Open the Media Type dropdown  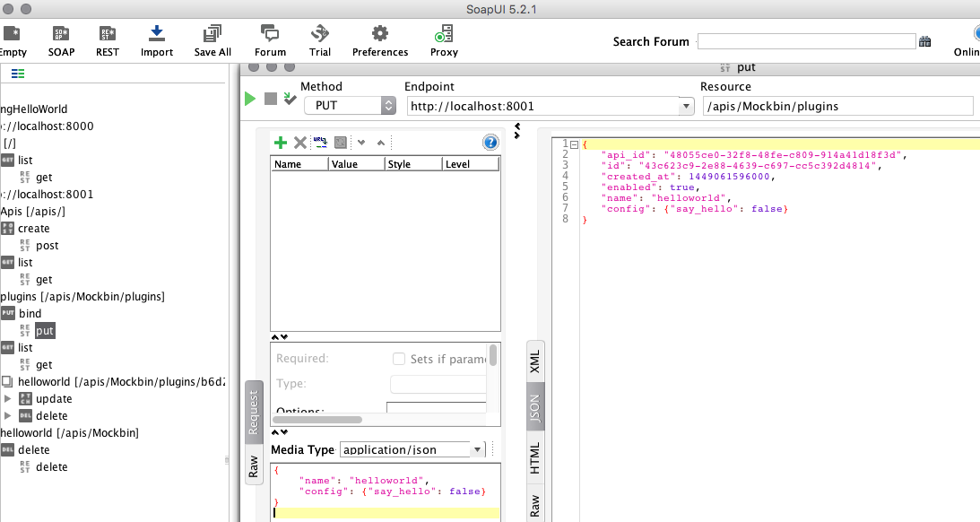click(476, 449)
